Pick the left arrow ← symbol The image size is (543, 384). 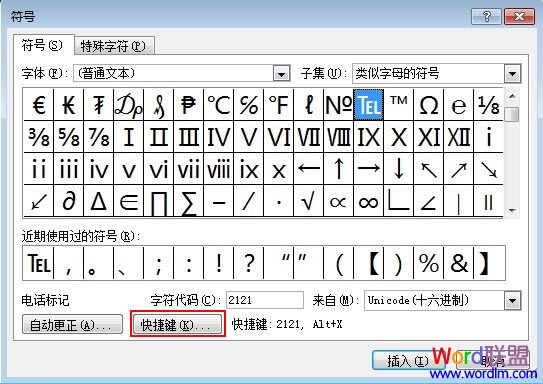[309, 169]
